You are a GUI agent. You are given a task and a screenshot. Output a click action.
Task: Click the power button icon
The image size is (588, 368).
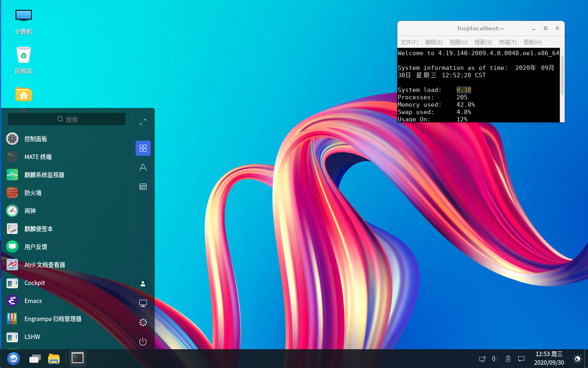tap(143, 341)
